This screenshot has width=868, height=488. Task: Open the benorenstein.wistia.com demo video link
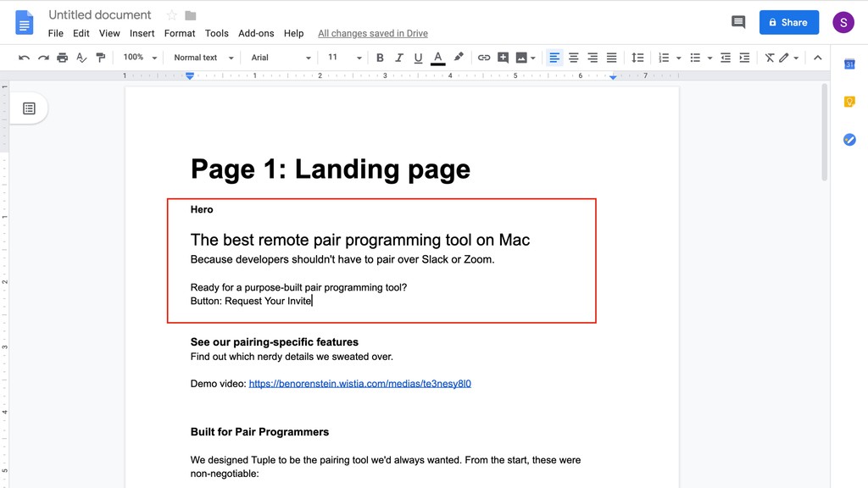[x=359, y=384]
